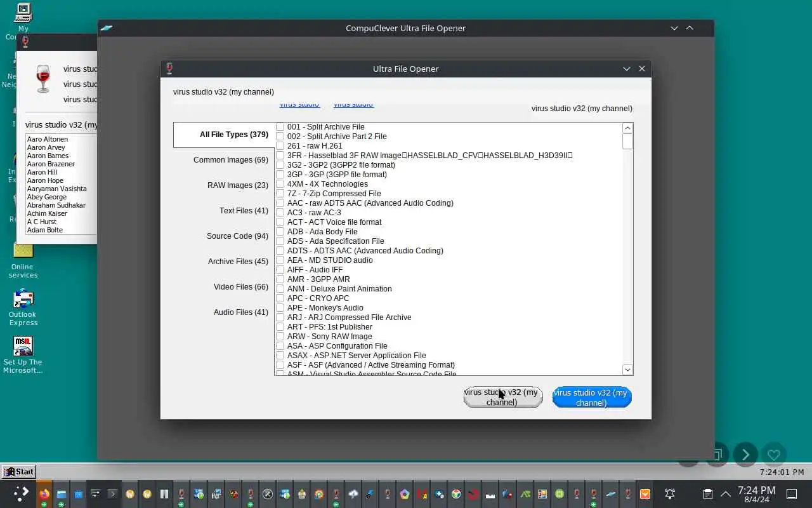Launch Firefox from the taskbar
The height and width of the screenshot is (508, 812).
point(44,493)
